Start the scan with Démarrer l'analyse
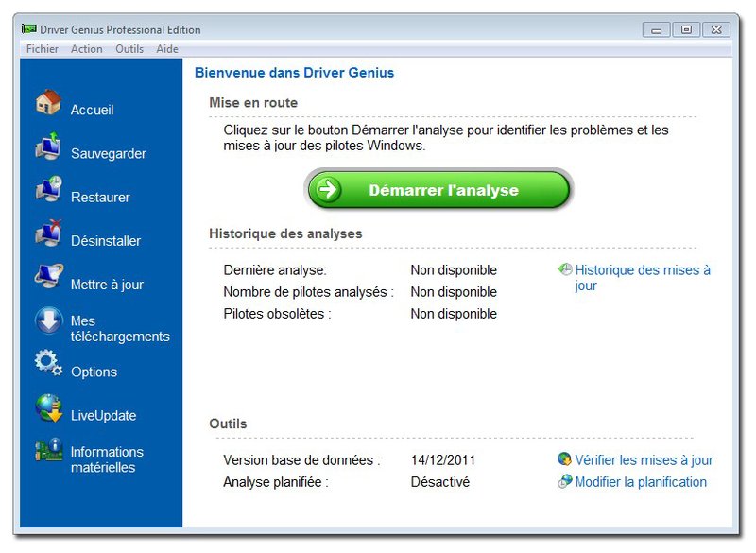 (x=438, y=189)
